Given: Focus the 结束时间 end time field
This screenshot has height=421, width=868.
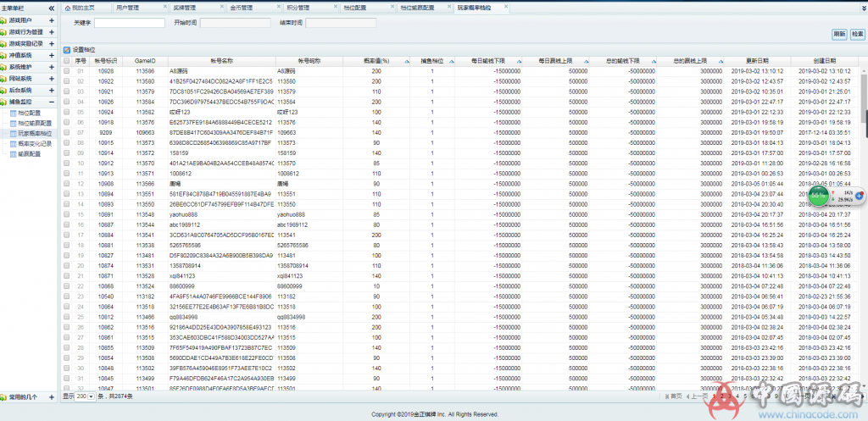Looking at the screenshot, I should pyautogui.click(x=341, y=23).
